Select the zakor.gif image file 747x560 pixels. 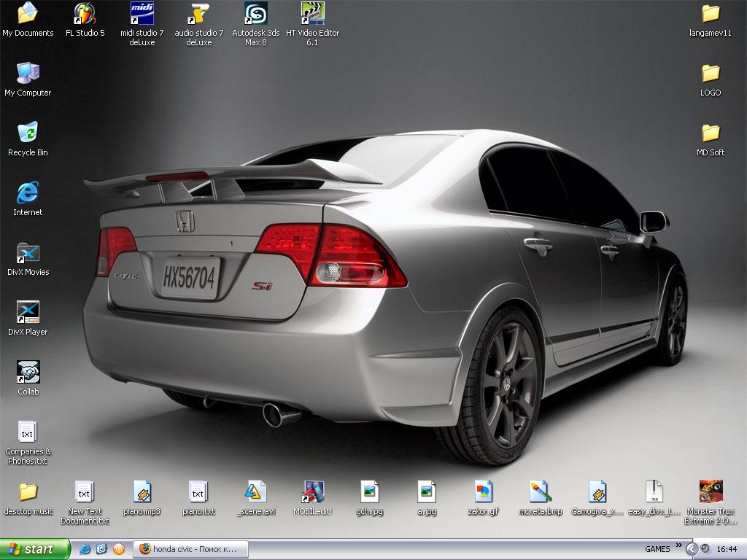483,492
